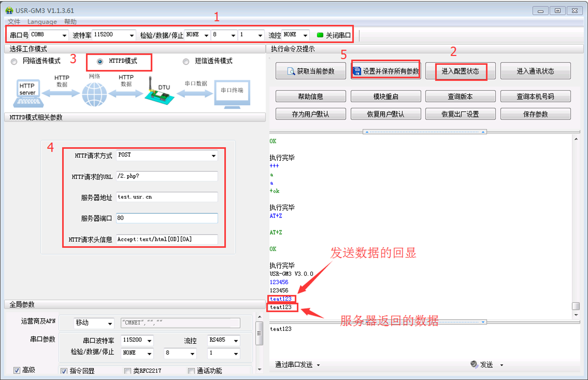
Task: Click the 串口终端 computer image
Action: click(231, 93)
